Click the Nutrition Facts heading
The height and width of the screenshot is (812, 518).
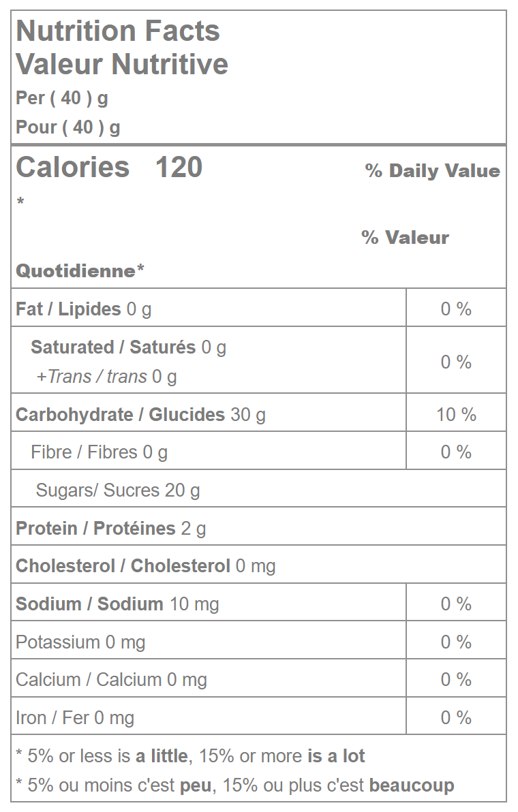pyautogui.click(x=117, y=31)
